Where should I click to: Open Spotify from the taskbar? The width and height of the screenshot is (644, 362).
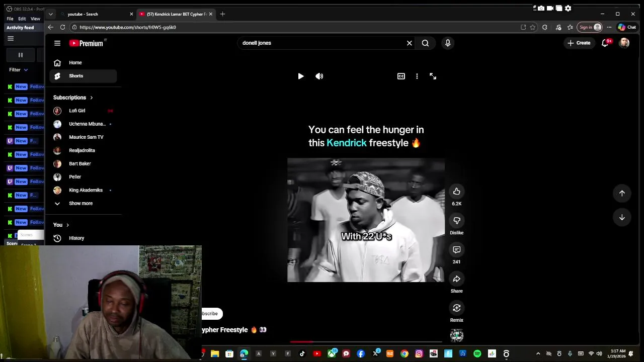[x=477, y=353]
